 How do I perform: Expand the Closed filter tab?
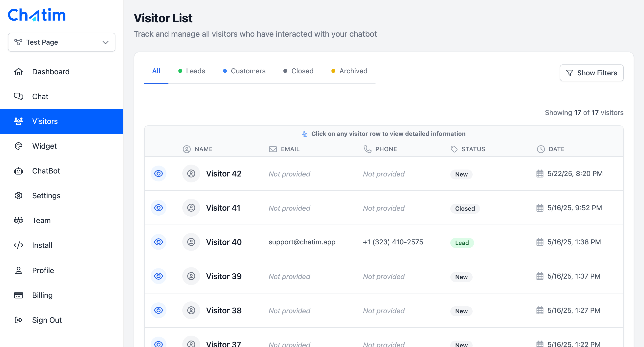coord(298,71)
